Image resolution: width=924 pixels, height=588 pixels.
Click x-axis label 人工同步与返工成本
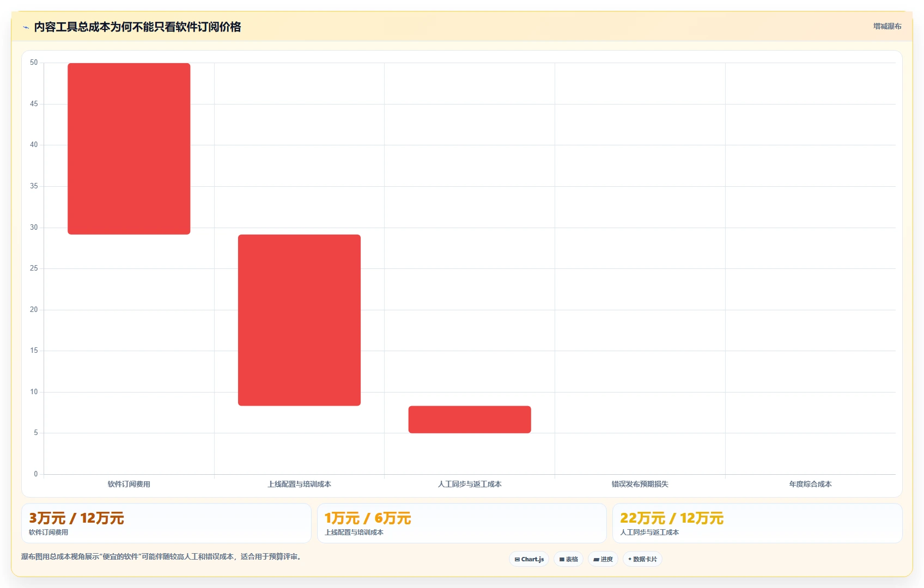pyautogui.click(x=470, y=484)
